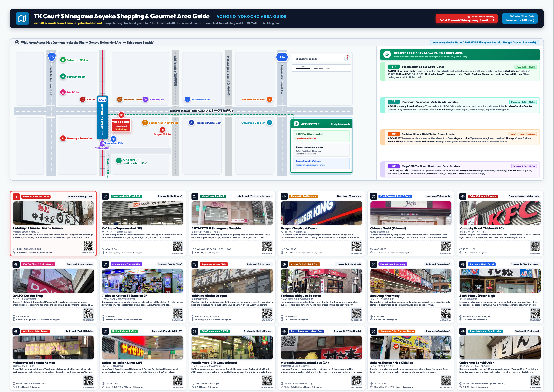Select the 2F Fashion Shoes floor panel
This screenshot has height=392, width=554.
pos(460,138)
